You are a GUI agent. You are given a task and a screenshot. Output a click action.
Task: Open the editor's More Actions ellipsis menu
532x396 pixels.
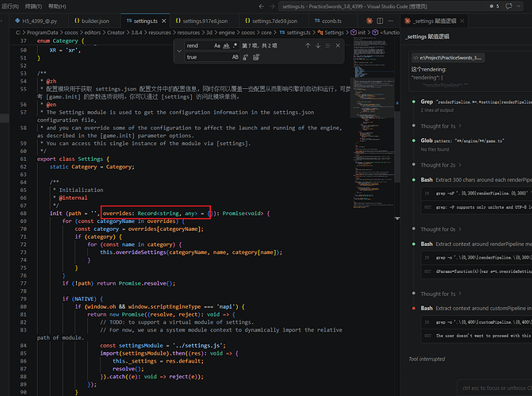click(391, 21)
